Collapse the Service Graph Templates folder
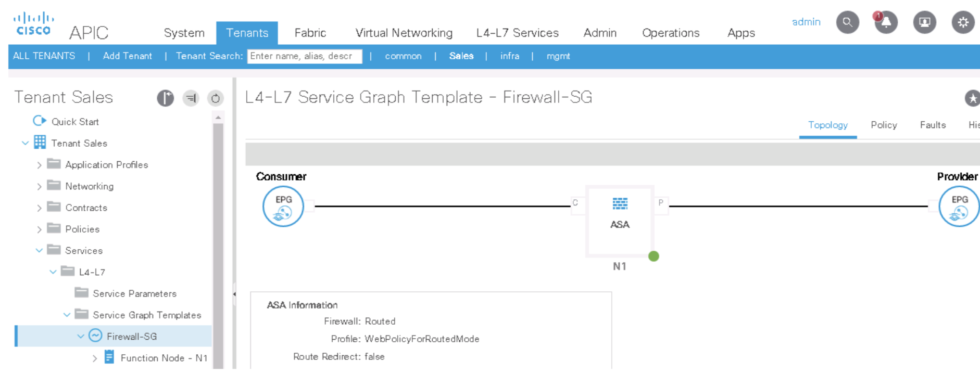Viewport: 980px width, 386px height. (x=67, y=315)
